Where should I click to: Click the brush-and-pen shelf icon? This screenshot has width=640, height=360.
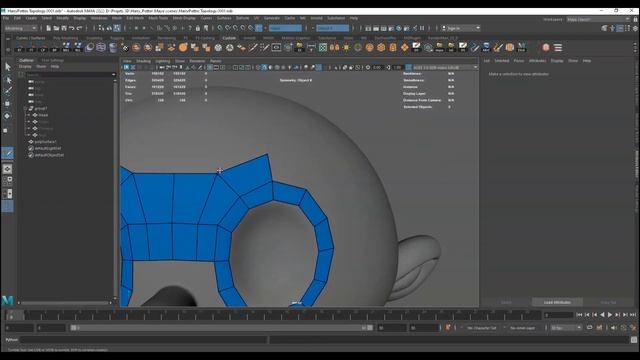(x=498, y=48)
